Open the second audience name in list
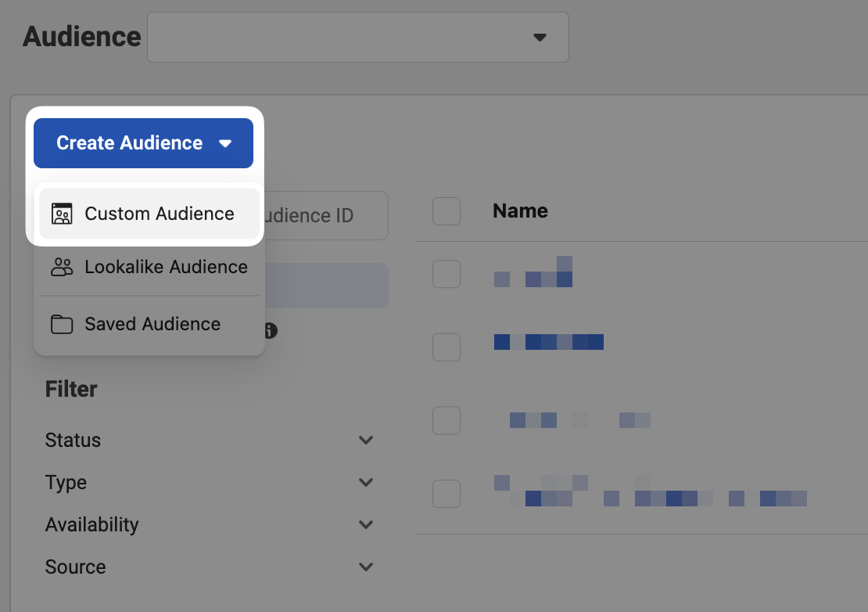Viewport: 868px width, 612px height. [548, 342]
